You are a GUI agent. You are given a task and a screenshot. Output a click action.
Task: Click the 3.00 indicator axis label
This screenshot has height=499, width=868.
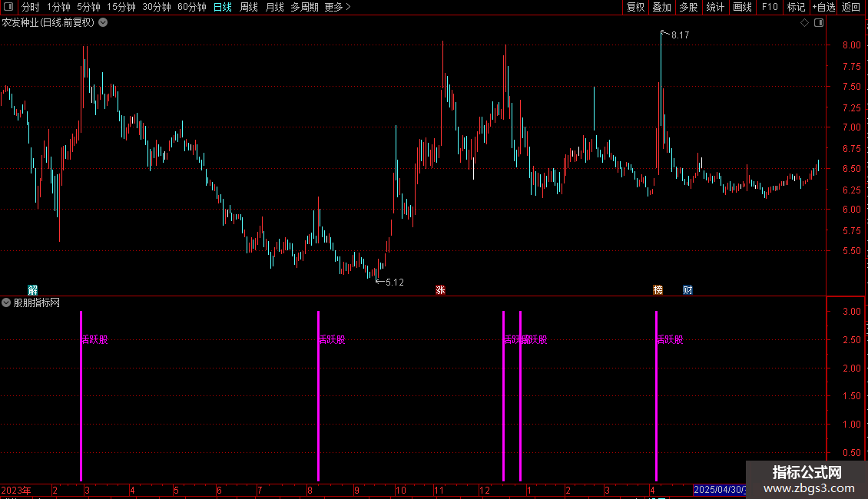851,312
